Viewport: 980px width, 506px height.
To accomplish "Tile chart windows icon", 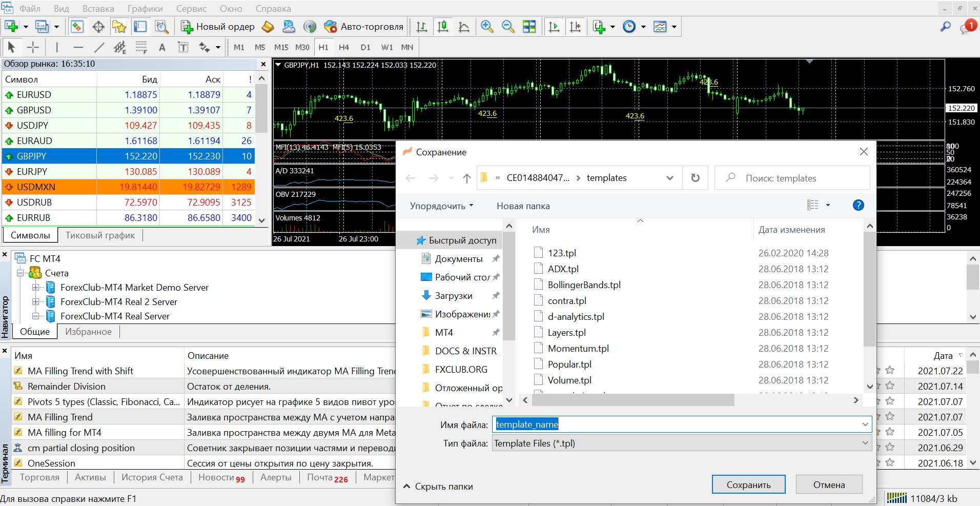I will 529,27.
